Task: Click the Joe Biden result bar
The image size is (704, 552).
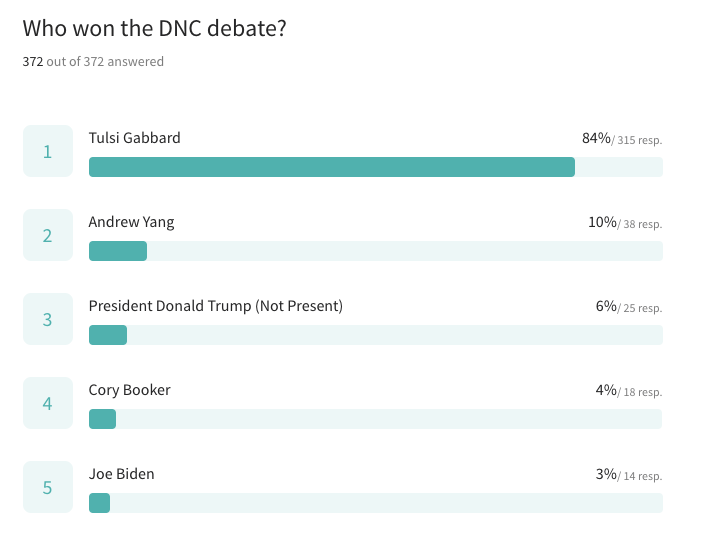Action: point(376,503)
